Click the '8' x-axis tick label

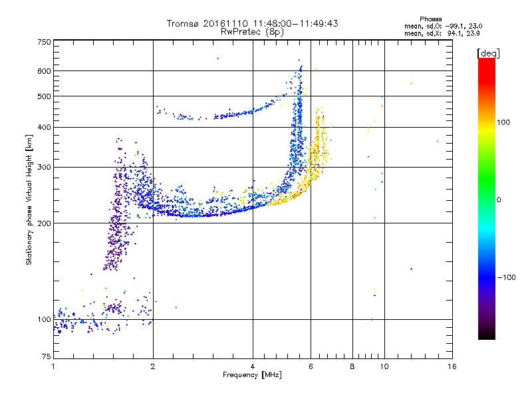(352, 366)
